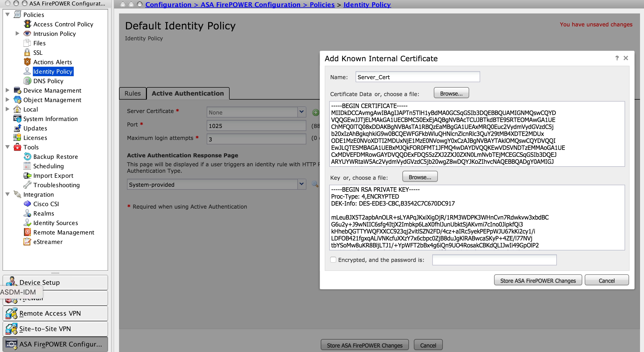Click the Intrusion Policy eye icon
The image size is (644, 352).
[x=27, y=33]
